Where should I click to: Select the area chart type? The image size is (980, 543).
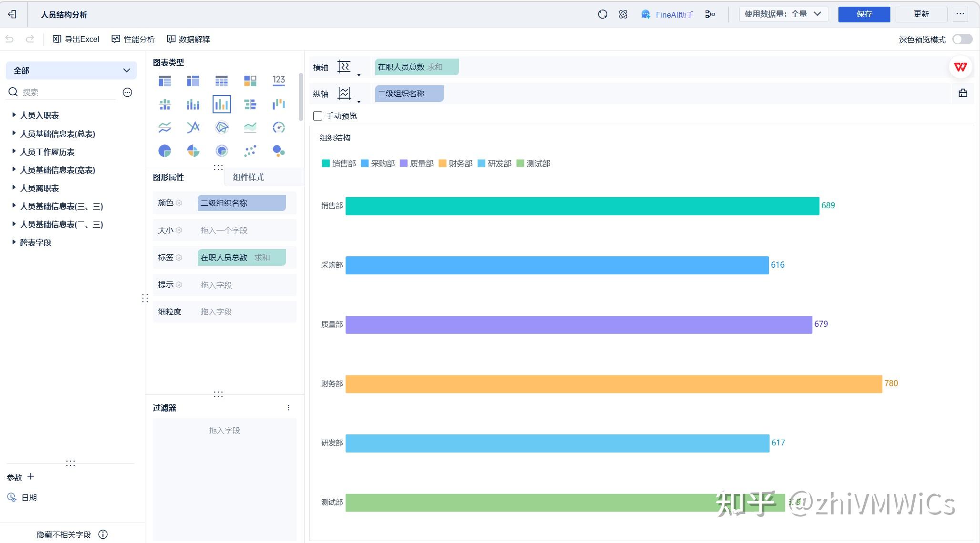[250, 127]
